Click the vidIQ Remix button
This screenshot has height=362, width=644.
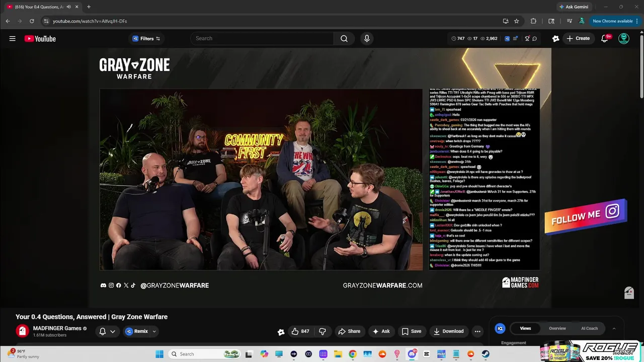coord(136,331)
